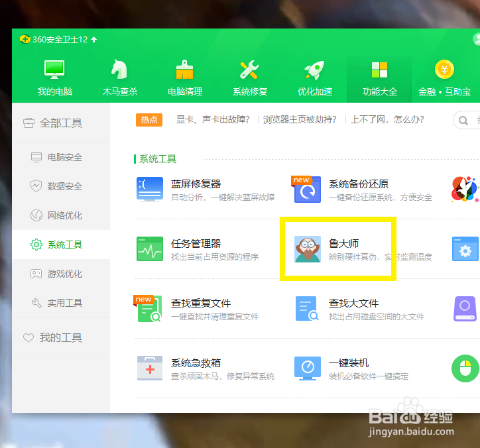Screen dimensions: 480x448
Task: Click description 找出占用磁盘空间的大文件
Action: 377,317
